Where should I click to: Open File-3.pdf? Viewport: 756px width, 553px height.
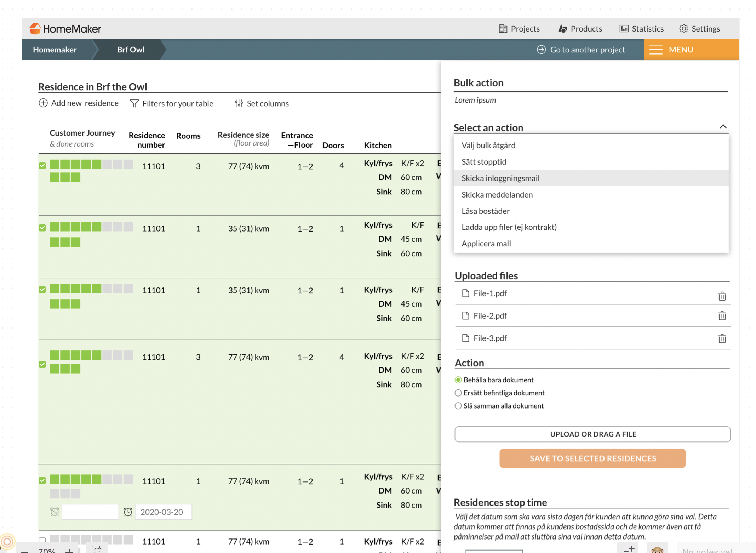(x=490, y=338)
